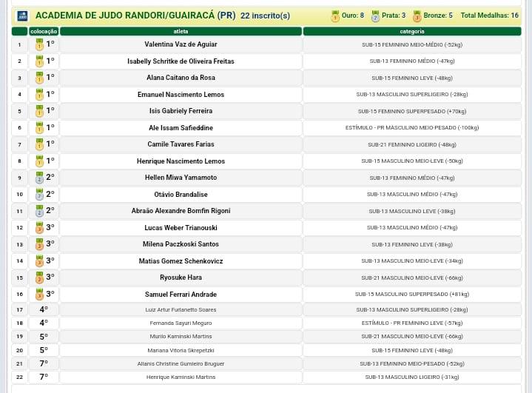Select athlete name Valentina Vaz de Aguiar
532x393 pixels.
coord(181,44)
